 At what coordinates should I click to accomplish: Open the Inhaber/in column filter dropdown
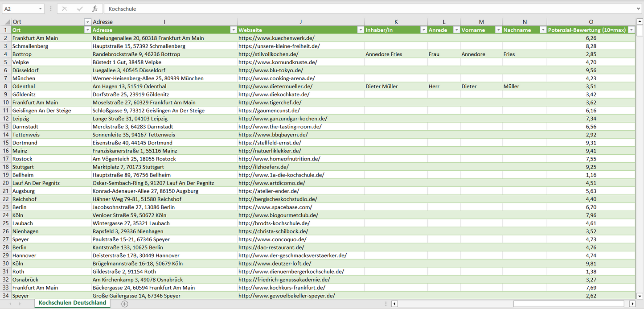click(423, 30)
